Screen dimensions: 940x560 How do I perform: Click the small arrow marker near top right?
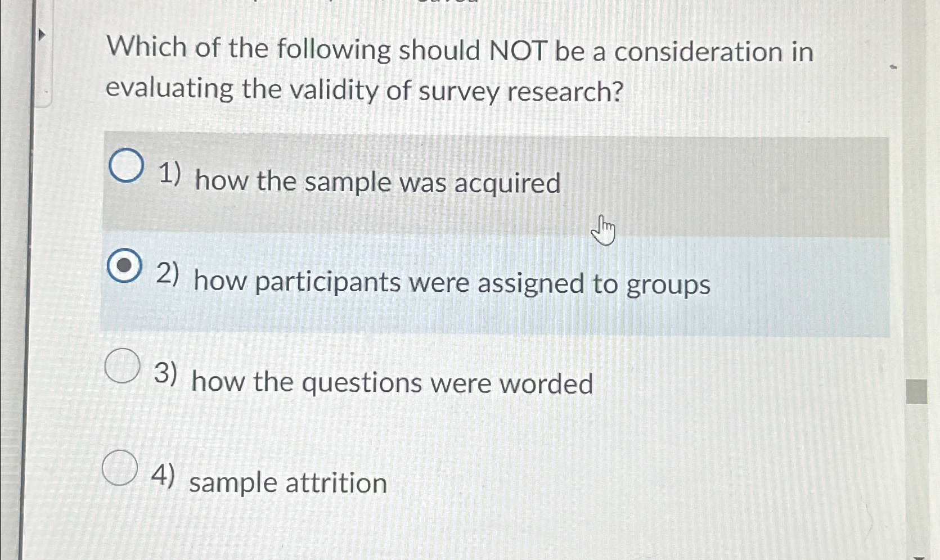pos(893,67)
